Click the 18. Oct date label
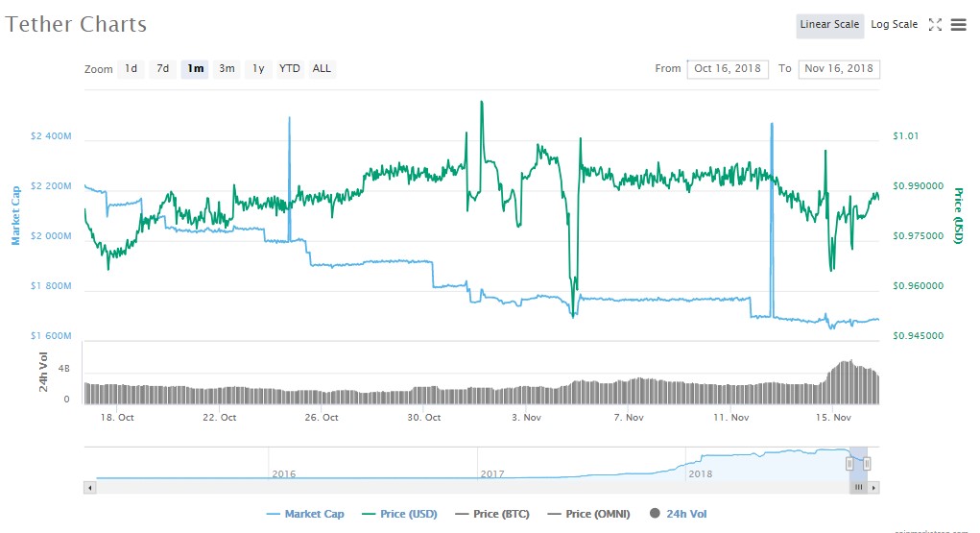This screenshot has width=980, height=533. 117,417
